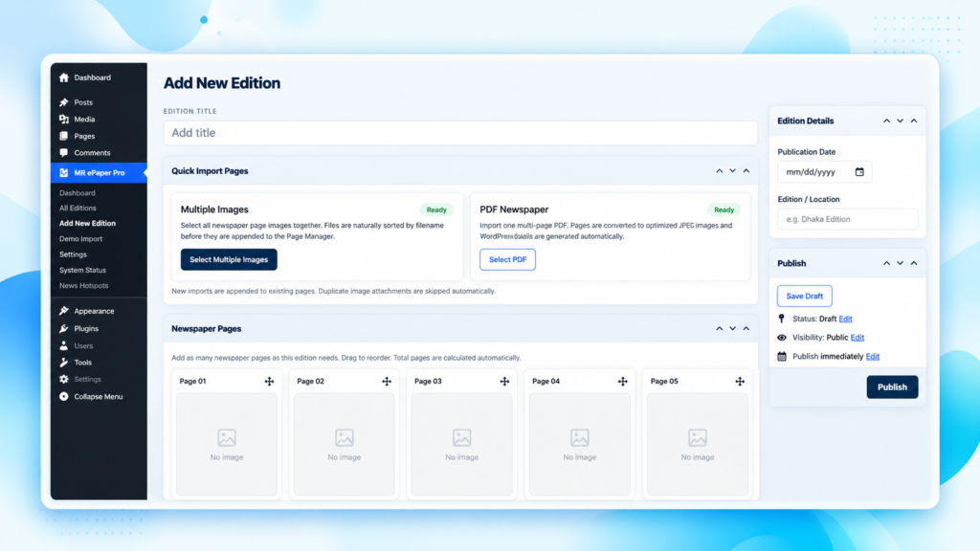Click the schedule calendar icon in Publish box
This screenshot has width=980, height=551.
(782, 356)
